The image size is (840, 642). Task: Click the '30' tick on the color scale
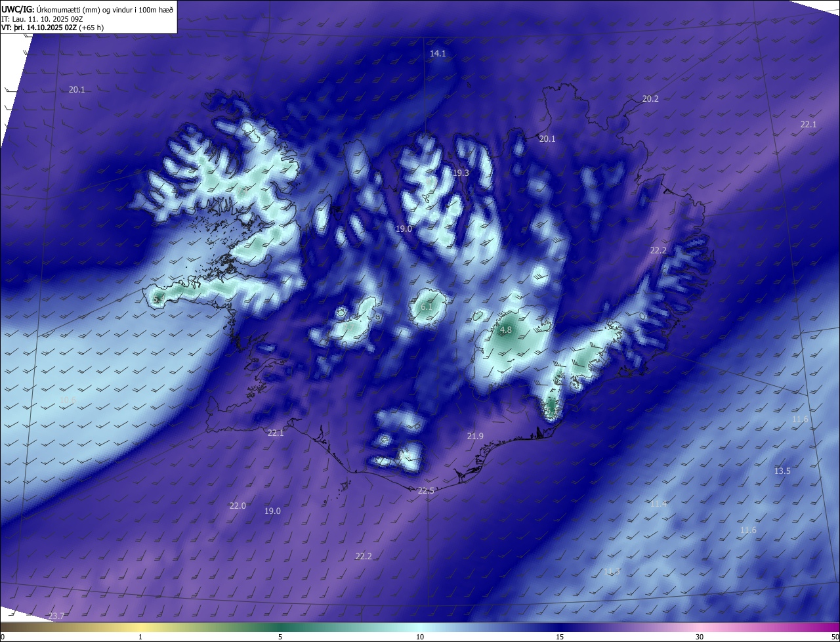tap(700, 637)
